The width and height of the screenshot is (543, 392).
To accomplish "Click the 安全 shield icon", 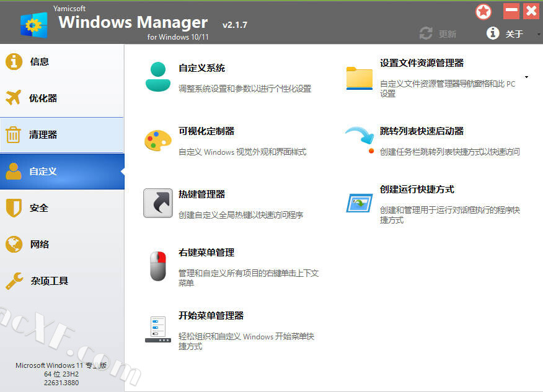I will (x=14, y=207).
